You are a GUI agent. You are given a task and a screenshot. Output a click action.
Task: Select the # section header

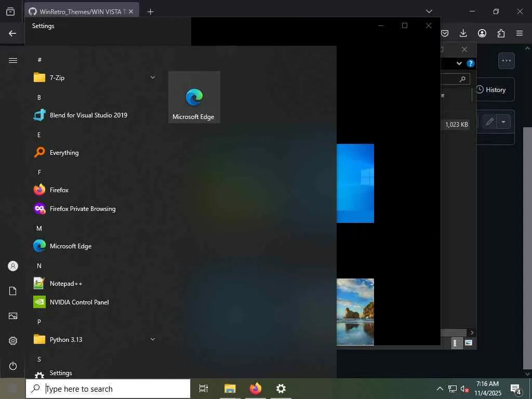39,60
